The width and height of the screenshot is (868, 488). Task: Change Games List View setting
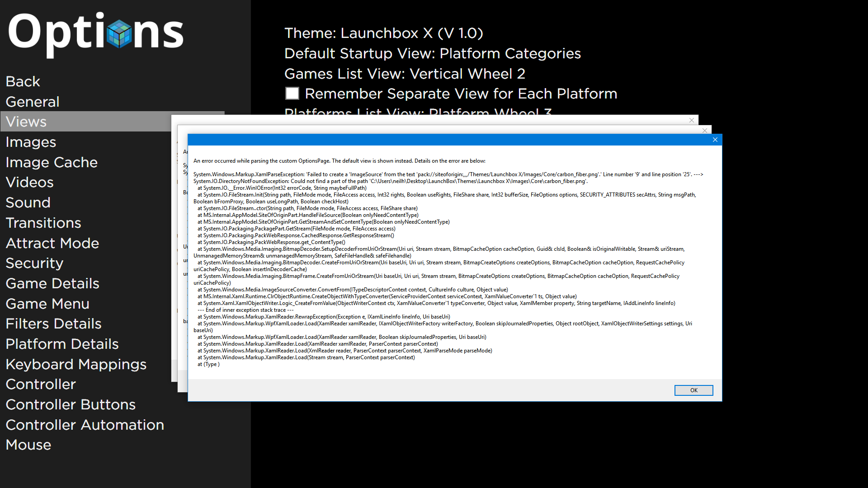(x=405, y=74)
